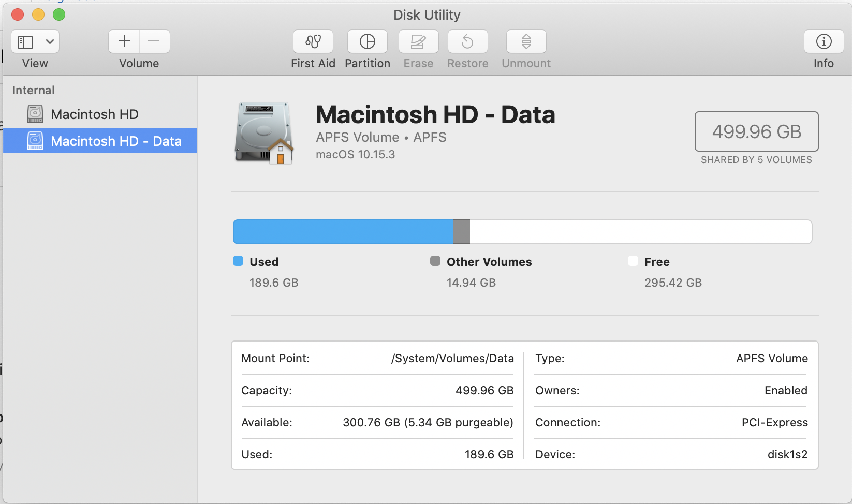Click the 'Other Volumes' legend label
The width and height of the screenshot is (852, 504).
coord(489,262)
